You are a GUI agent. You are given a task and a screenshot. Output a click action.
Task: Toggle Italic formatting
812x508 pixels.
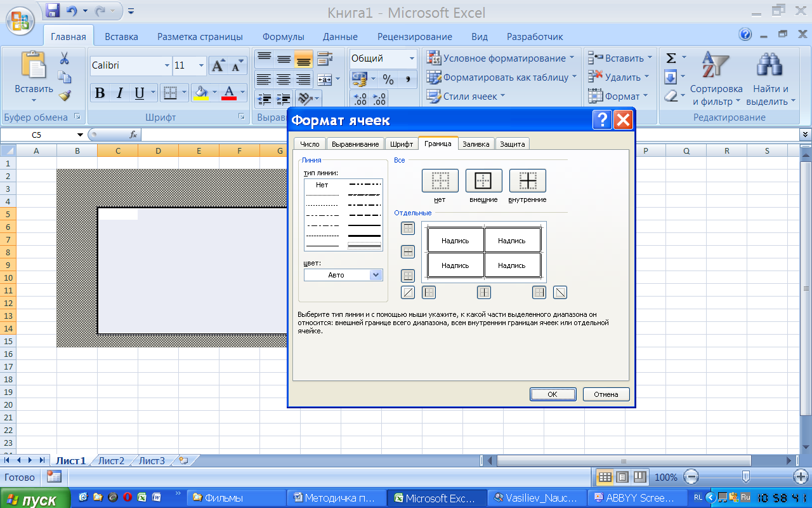119,93
